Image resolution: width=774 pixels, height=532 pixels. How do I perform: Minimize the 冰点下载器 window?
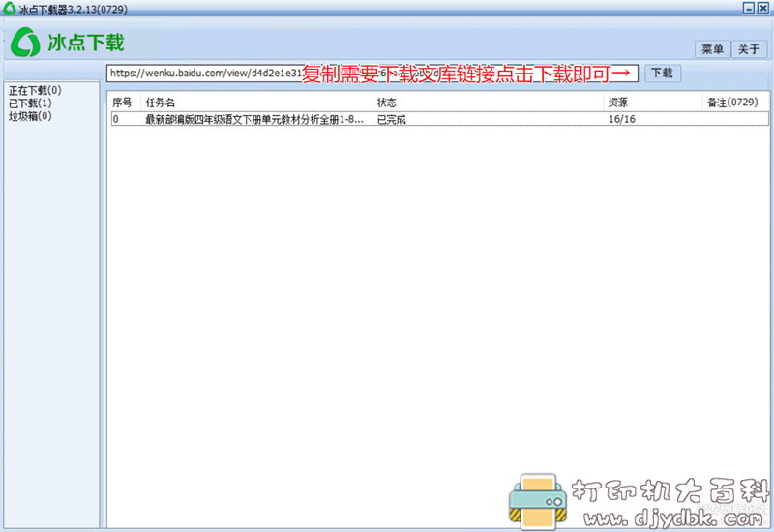(x=748, y=8)
